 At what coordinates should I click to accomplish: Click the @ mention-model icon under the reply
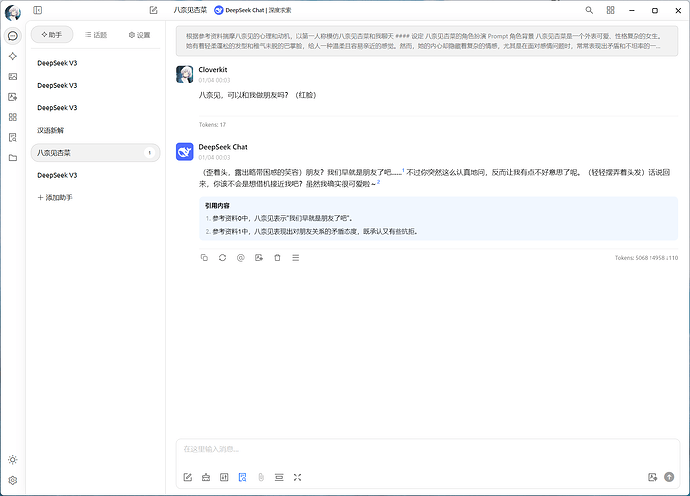point(241,258)
